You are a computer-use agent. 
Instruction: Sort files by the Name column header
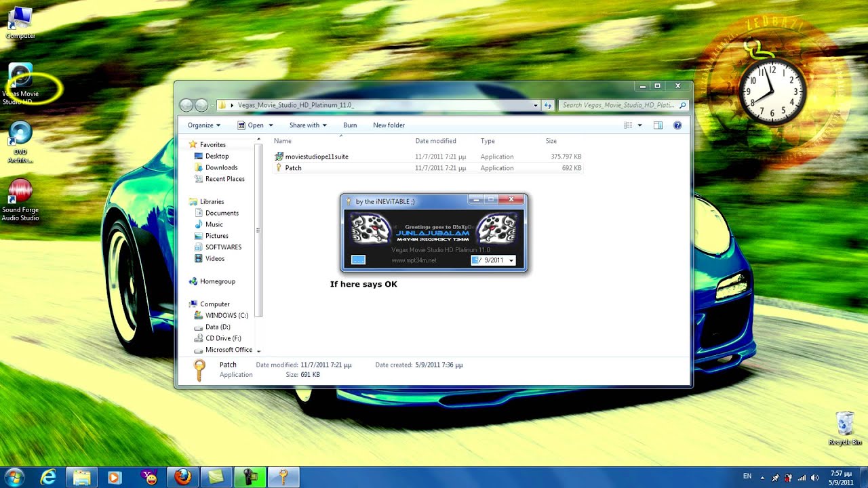click(283, 141)
